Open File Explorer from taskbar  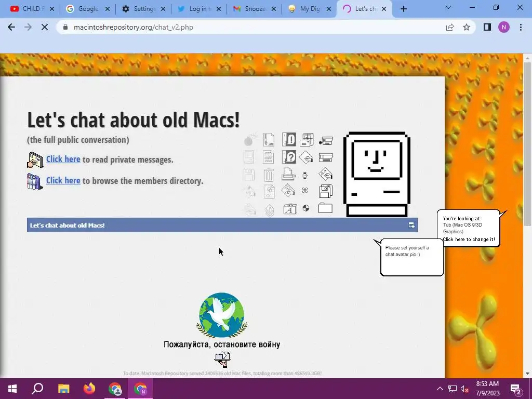[63, 389]
